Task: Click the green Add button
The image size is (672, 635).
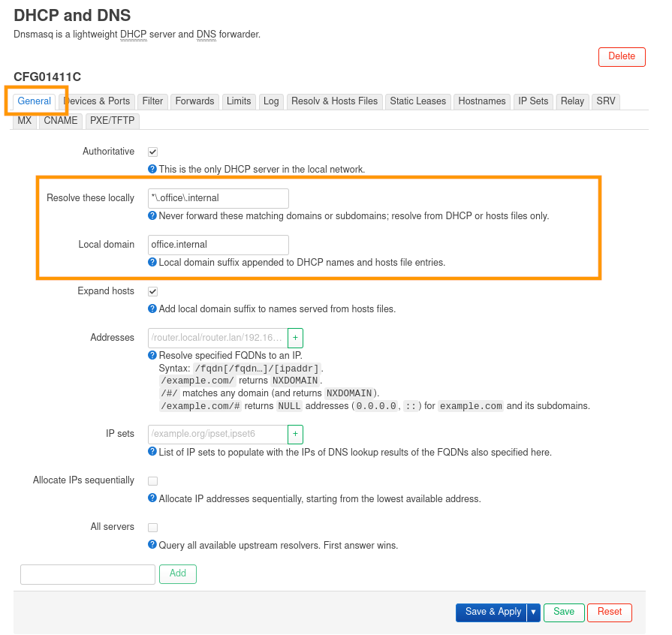Action: tap(178, 574)
